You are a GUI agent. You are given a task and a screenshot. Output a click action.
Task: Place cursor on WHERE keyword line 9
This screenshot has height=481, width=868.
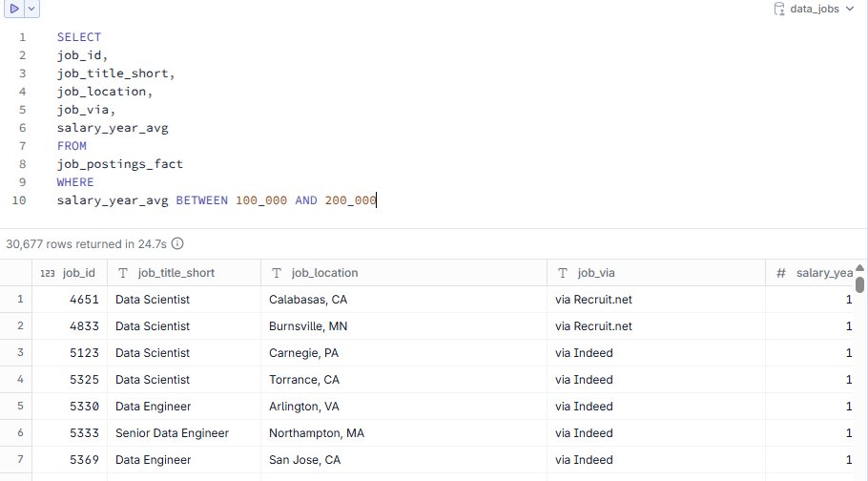(x=75, y=182)
